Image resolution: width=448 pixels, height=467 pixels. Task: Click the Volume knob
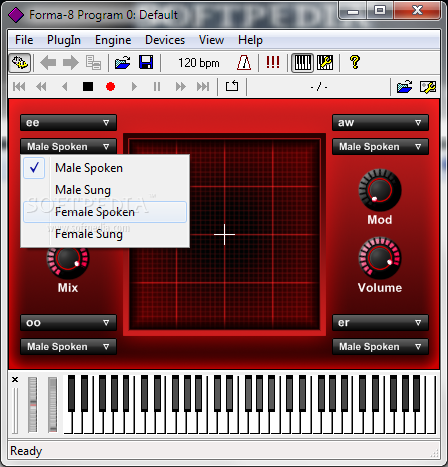point(380,258)
